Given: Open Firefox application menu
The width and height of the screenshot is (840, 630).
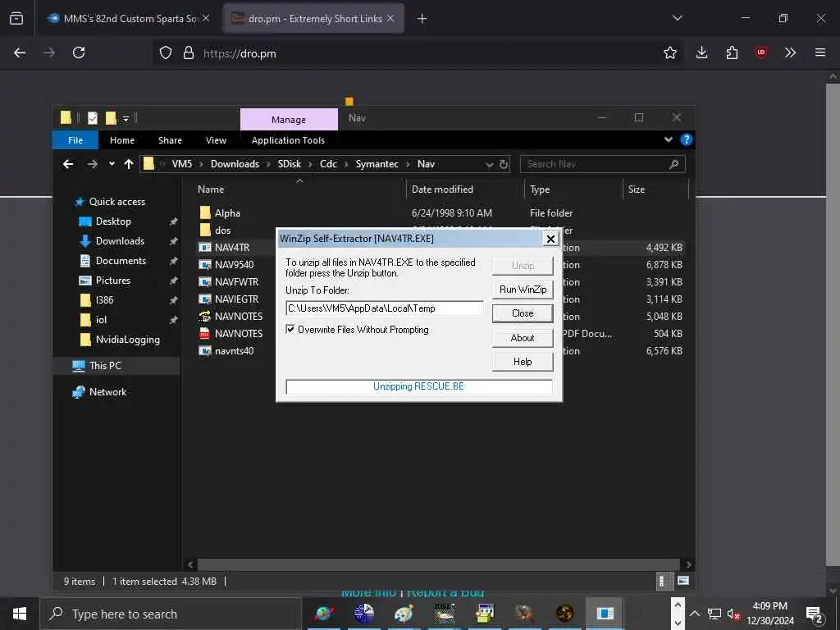Looking at the screenshot, I should tap(819, 52).
